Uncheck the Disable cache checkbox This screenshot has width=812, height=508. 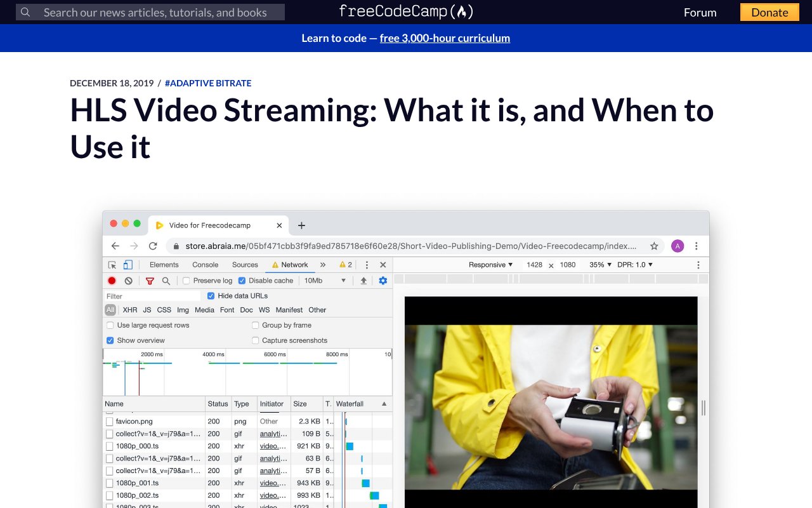[242, 281]
